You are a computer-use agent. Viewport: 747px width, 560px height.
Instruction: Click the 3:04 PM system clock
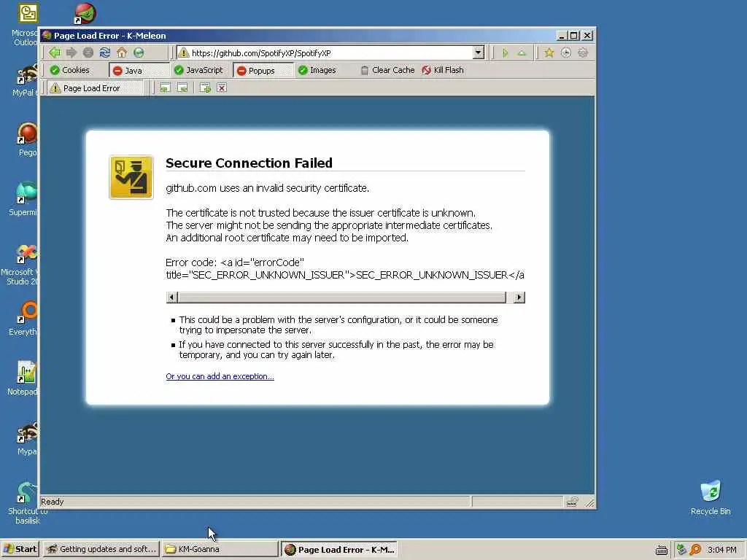pos(721,550)
